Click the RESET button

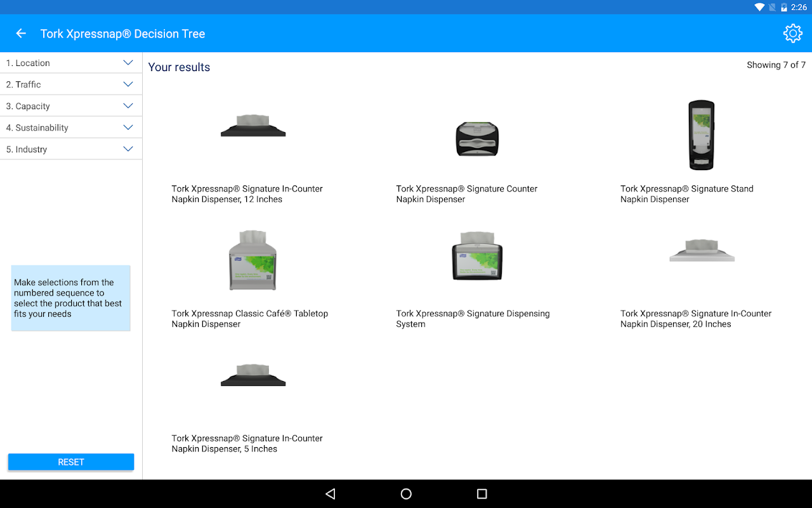click(x=71, y=462)
